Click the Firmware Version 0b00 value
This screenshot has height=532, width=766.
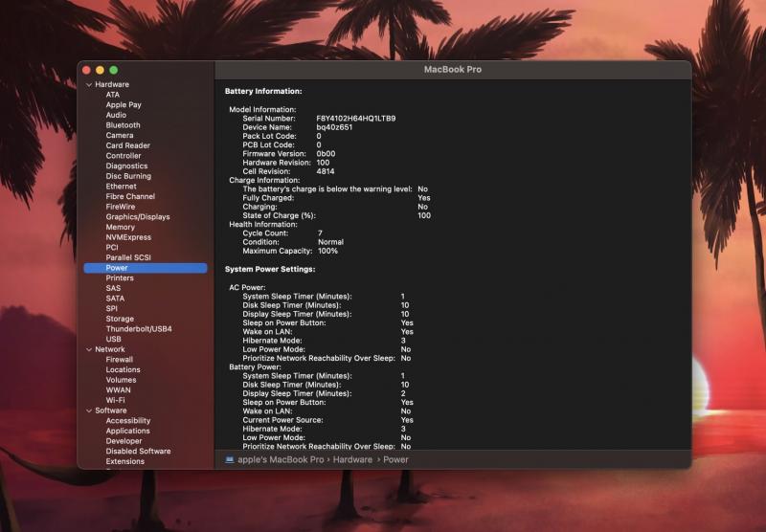(x=326, y=154)
